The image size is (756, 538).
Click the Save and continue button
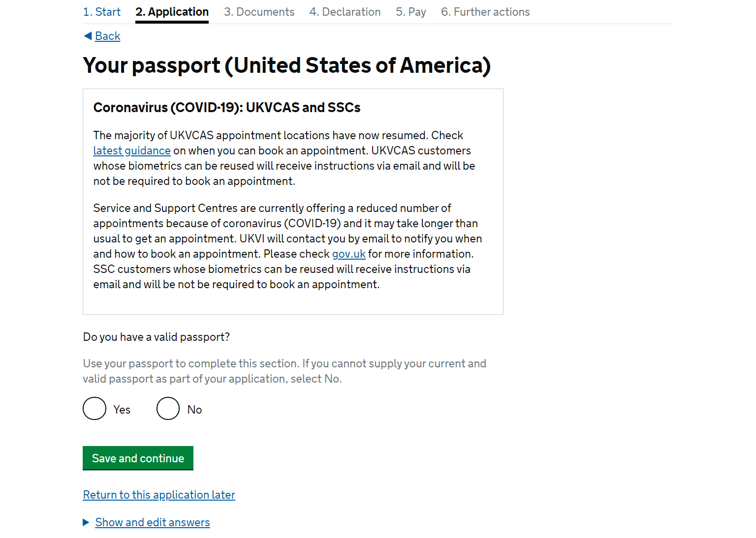click(x=138, y=458)
